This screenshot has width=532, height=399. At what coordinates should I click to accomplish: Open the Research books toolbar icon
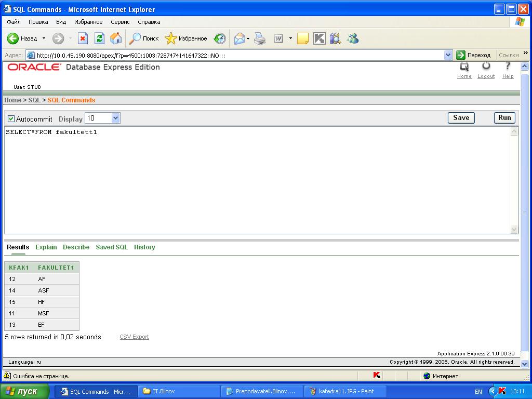pyautogui.click(x=335, y=38)
